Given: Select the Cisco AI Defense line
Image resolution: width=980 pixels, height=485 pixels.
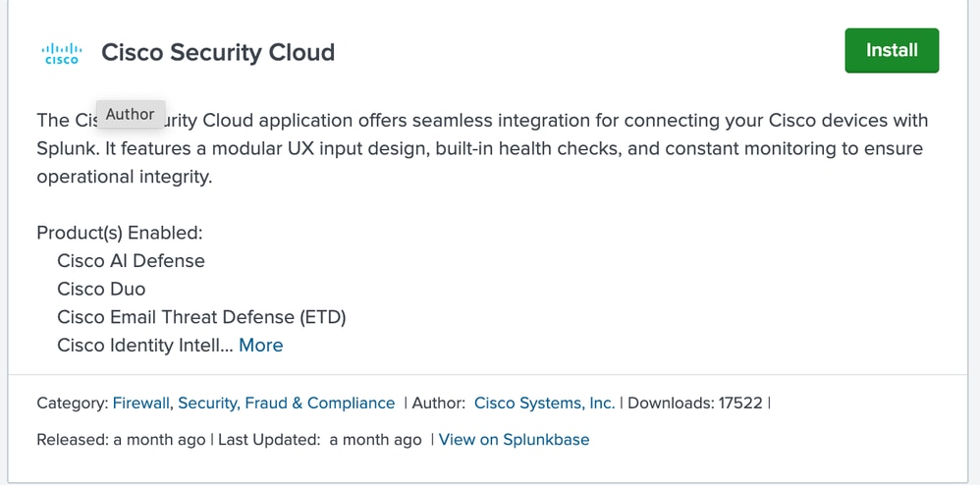Looking at the screenshot, I should 131,260.
